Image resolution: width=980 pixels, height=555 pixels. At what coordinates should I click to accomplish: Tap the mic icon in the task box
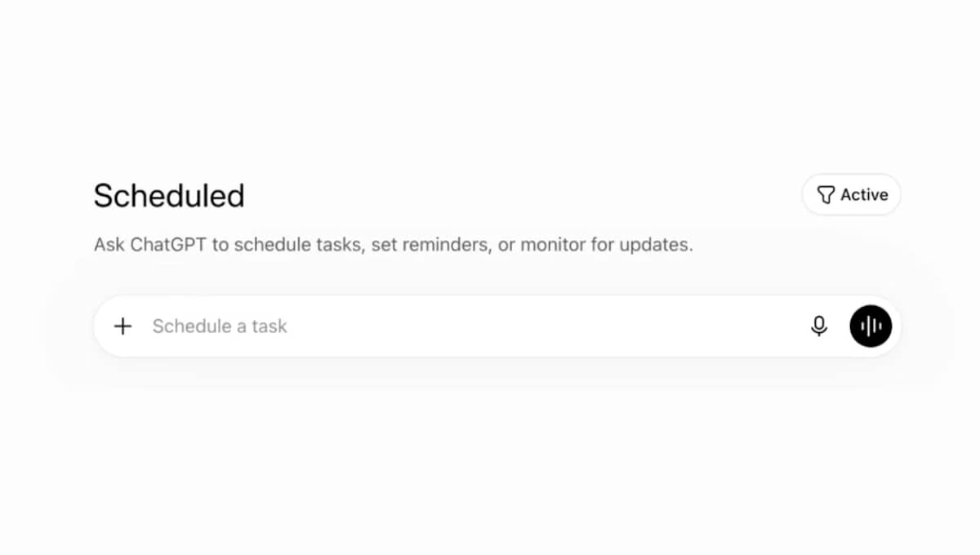coord(819,326)
